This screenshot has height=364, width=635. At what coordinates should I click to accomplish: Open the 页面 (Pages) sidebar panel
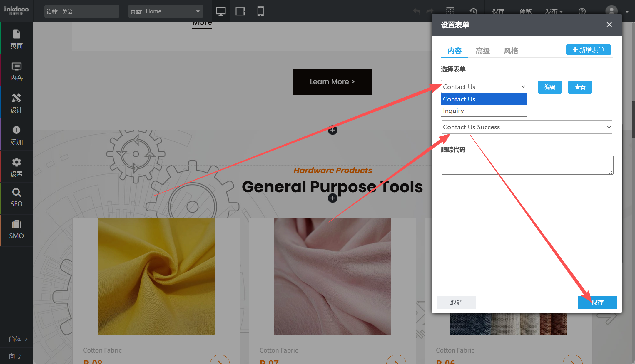[16, 39]
